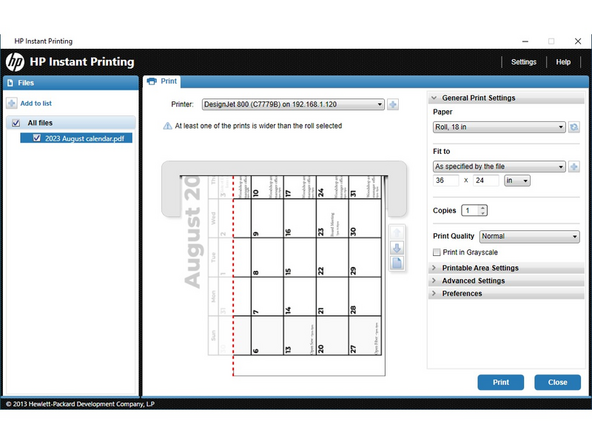Image resolution: width=592 pixels, height=444 pixels.
Task: Toggle the All files checkbox
Action: pyautogui.click(x=16, y=123)
